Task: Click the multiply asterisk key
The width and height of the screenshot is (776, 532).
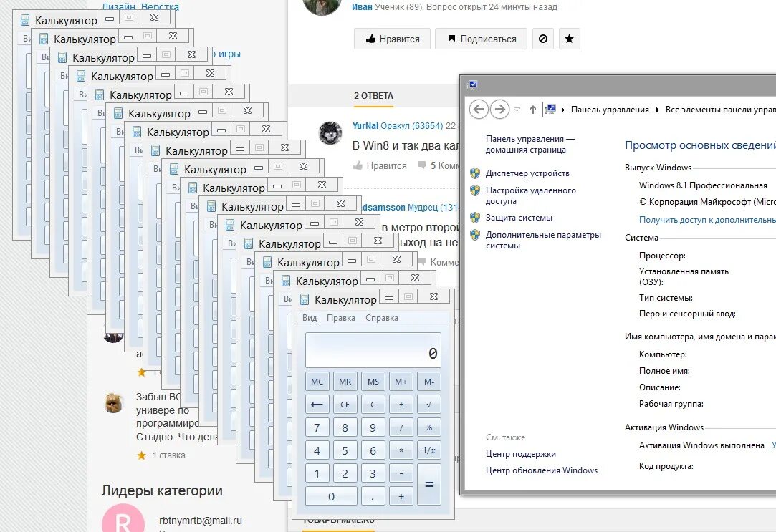Action: tap(401, 450)
